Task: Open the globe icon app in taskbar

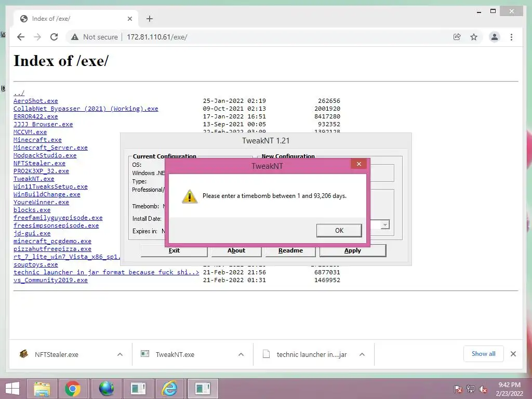Action: [x=106, y=389]
